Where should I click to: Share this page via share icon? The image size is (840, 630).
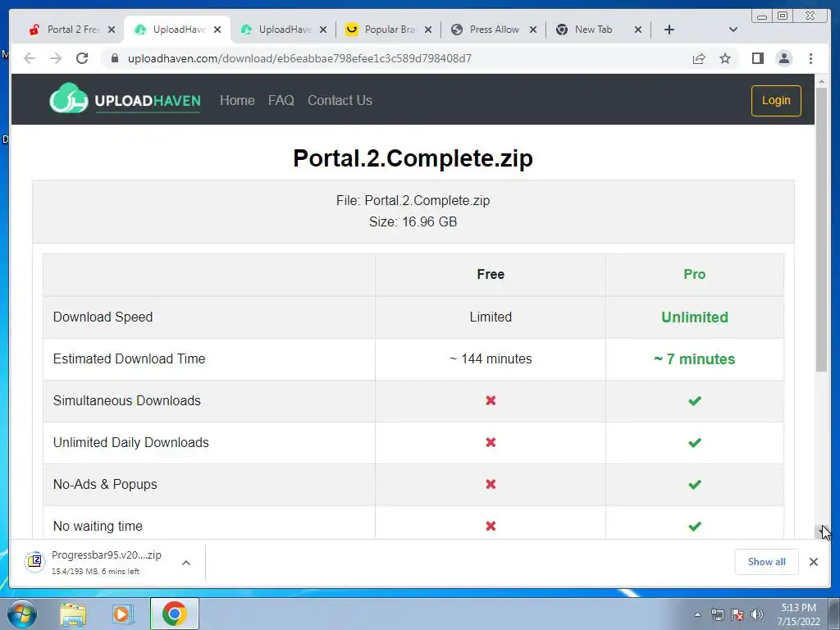(699, 58)
